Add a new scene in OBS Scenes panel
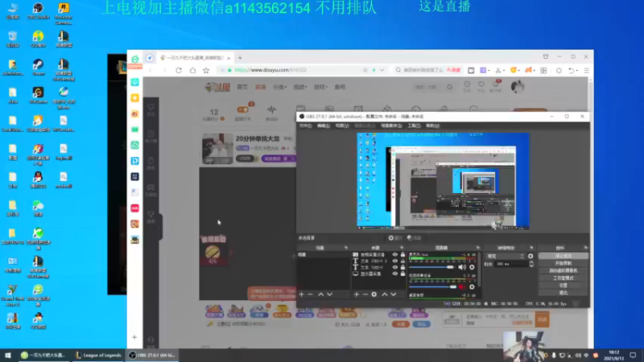Screen dimensions: 644x362 [301, 294]
